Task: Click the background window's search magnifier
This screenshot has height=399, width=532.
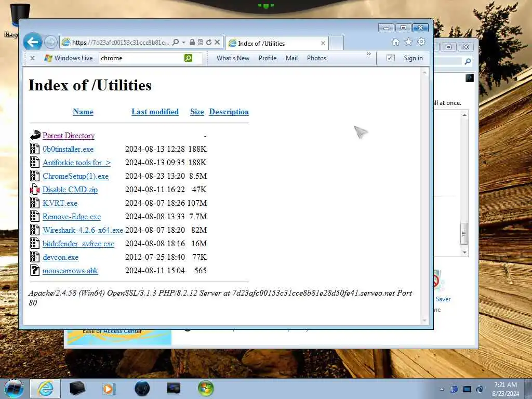Action: click(468, 61)
